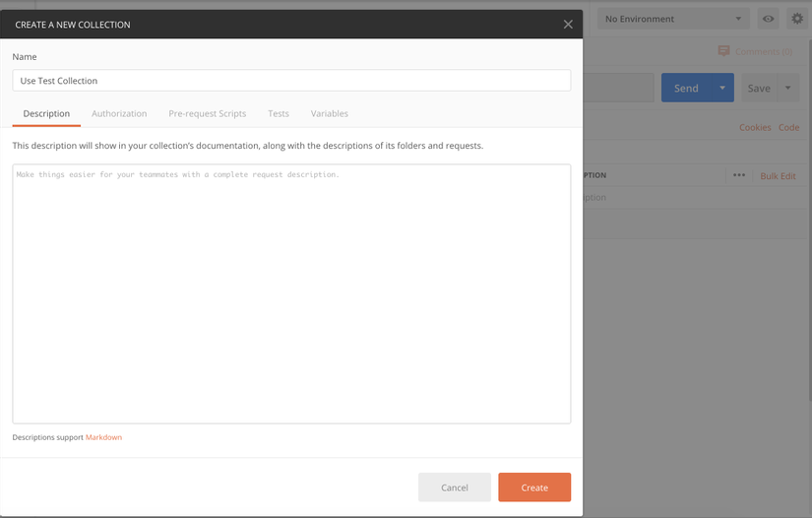Open Comments (0) in background window
Viewport: 812px width, 518px height.
pyautogui.click(x=764, y=52)
